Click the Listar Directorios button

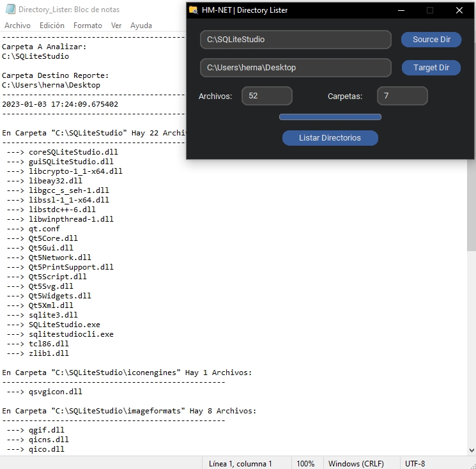pyautogui.click(x=330, y=138)
